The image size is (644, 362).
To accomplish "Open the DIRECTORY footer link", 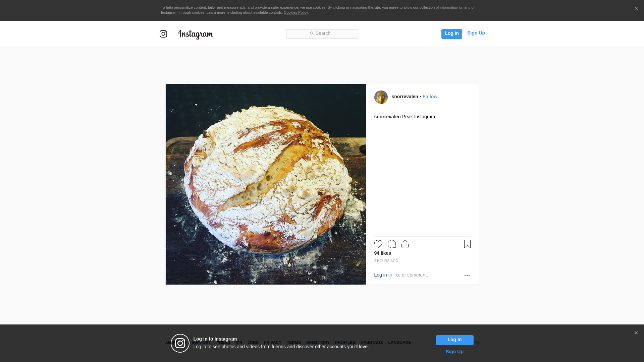I will click(x=318, y=343).
